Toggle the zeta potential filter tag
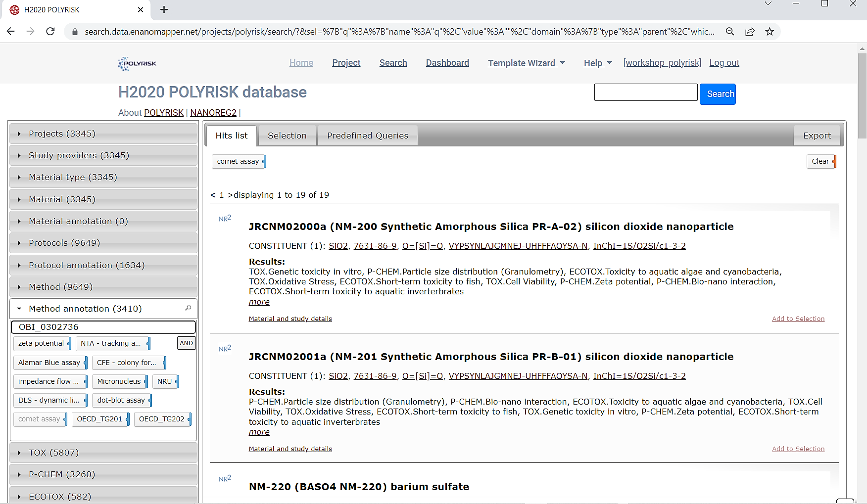Viewport: 867px width, 504px height. click(41, 343)
